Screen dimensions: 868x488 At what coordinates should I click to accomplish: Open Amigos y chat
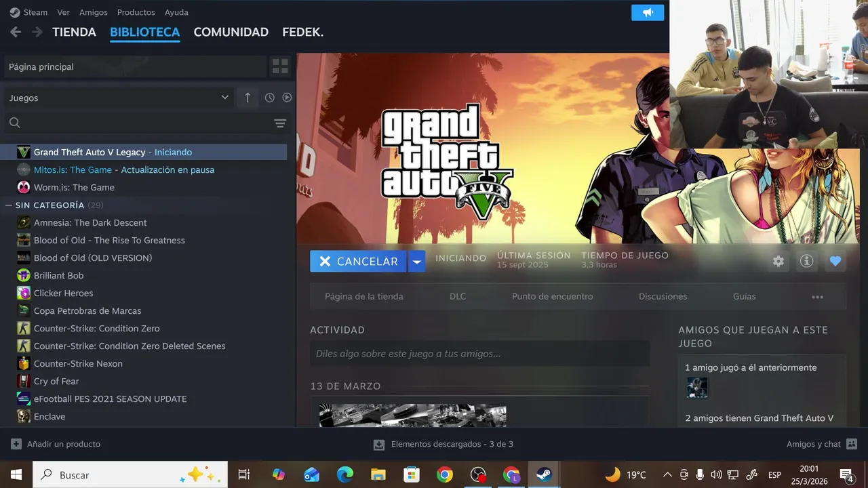tap(822, 444)
